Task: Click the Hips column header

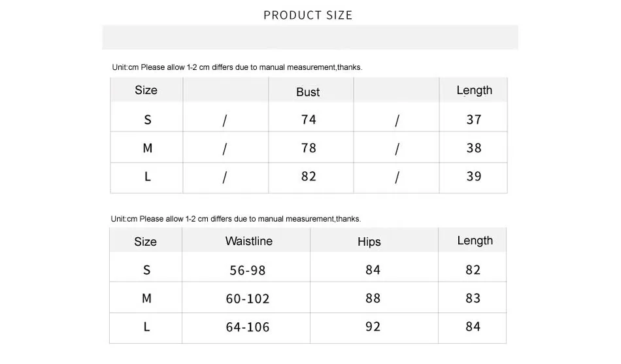Action: pyautogui.click(x=369, y=242)
